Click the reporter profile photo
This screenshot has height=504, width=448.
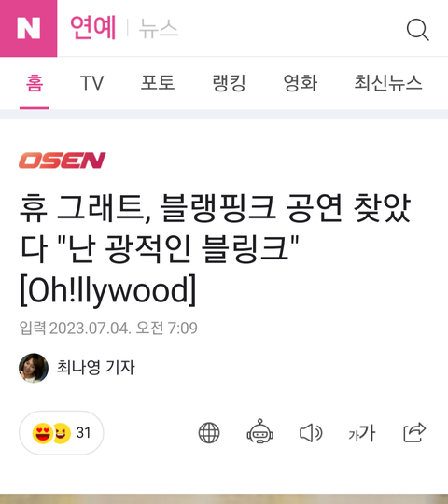[34, 368]
